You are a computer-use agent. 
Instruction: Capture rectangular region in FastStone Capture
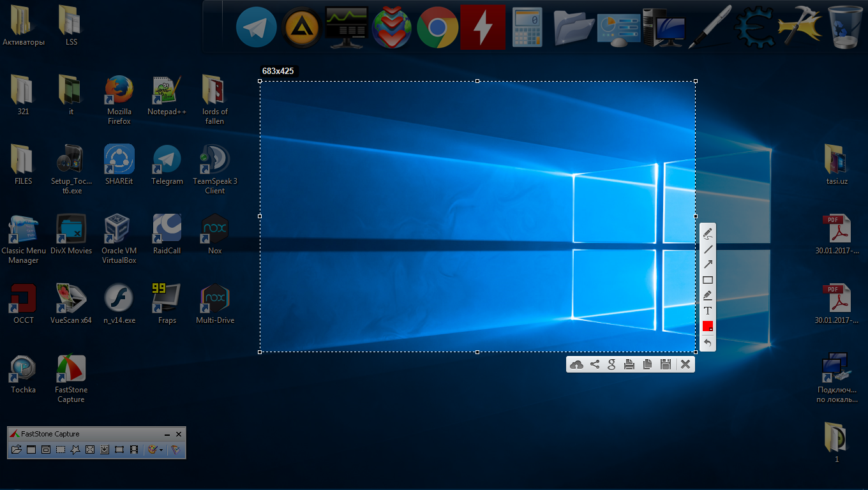point(61,450)
